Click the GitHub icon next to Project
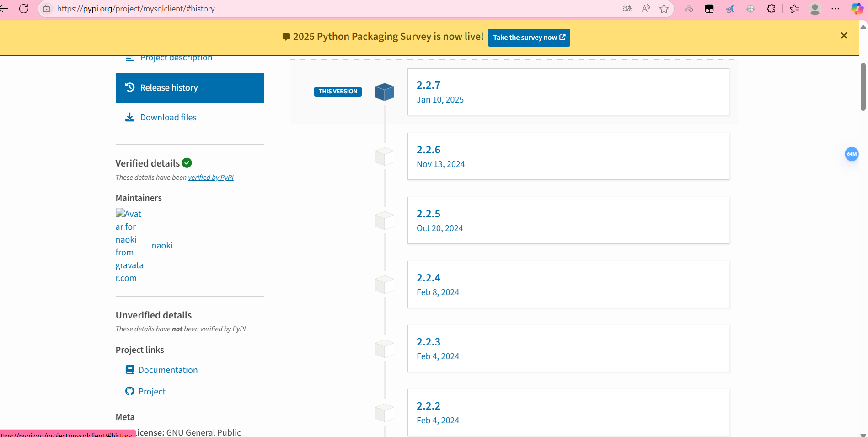 click(x=130, y=391)
